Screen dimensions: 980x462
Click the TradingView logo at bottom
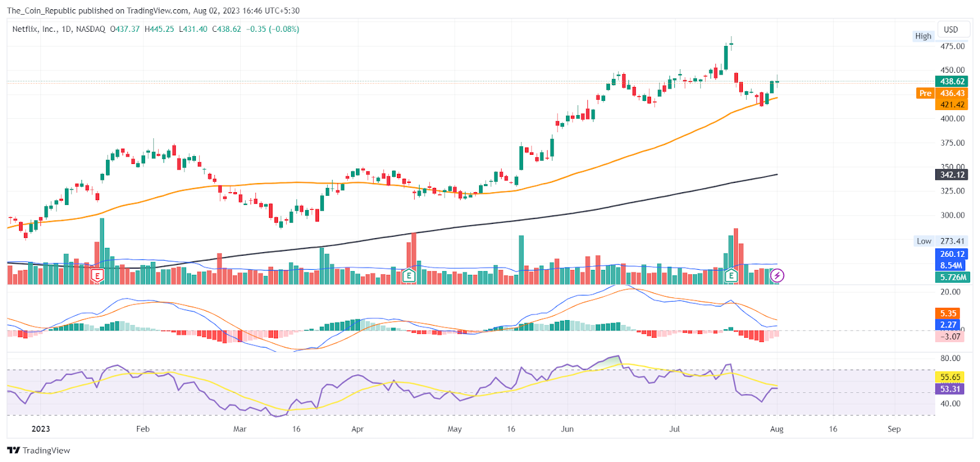click(x=39, y=450)
